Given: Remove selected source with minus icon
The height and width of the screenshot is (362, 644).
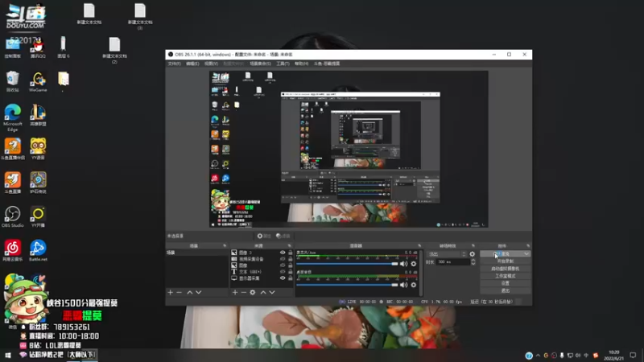Looking at the screenshot, I should [244, 292].
